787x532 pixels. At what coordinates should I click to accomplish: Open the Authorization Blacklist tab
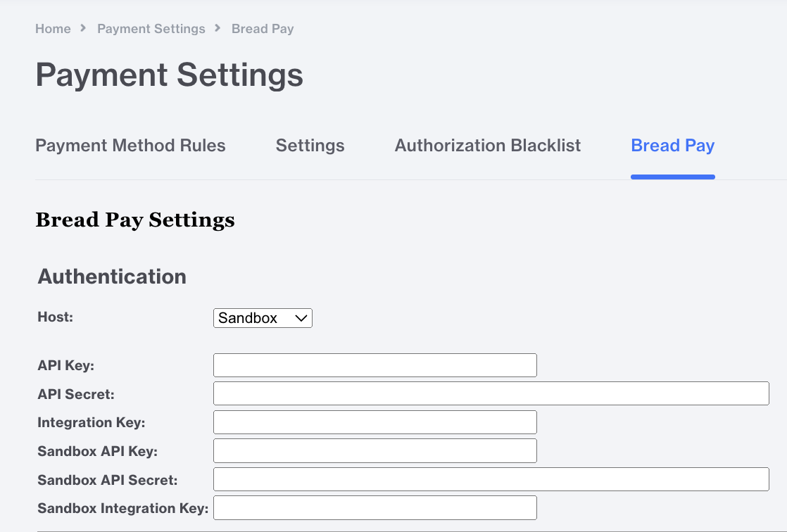pos(488,146)
